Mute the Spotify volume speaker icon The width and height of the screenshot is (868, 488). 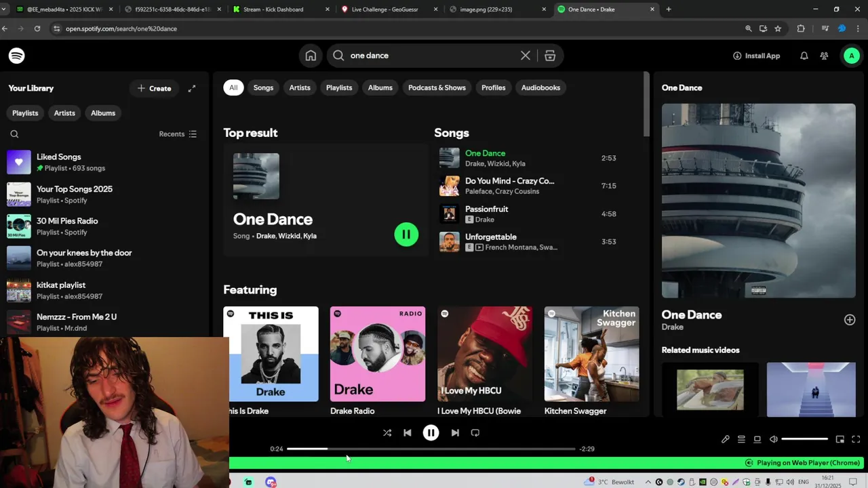click(774, 439)
